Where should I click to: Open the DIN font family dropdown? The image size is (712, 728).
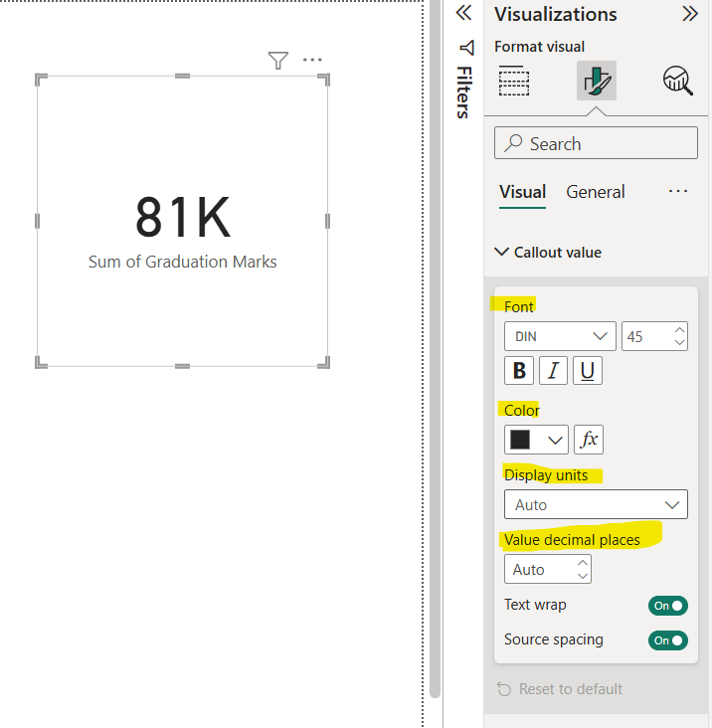click(560, 336)
